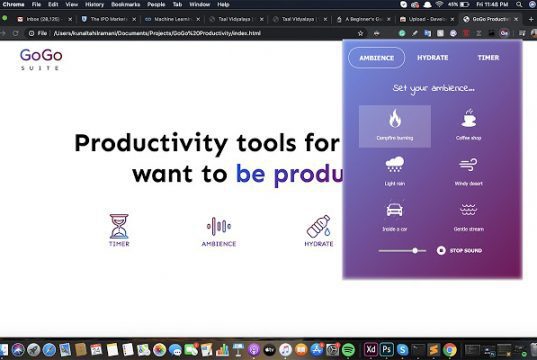The height and width of the screenshot is (360, 537).
Task: Adjust the ambience volume slider
Action: 402,251
